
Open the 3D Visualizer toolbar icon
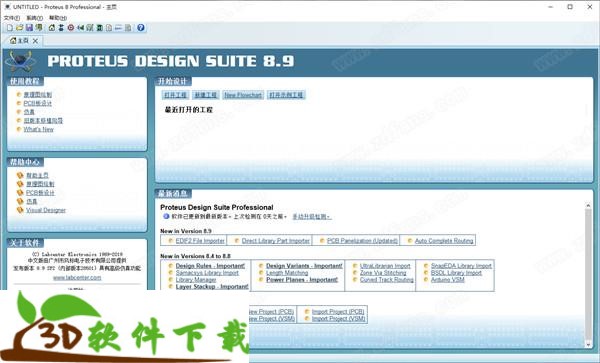tap(80, 28)
